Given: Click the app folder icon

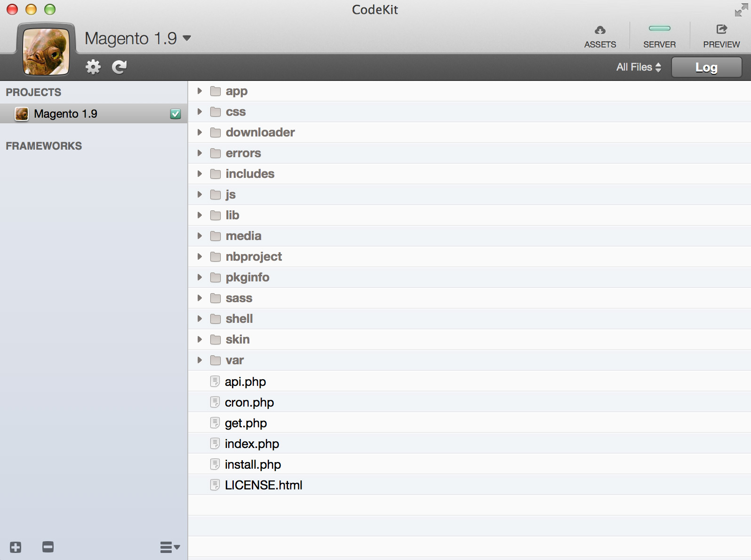Looking at the screenshot, I should pyautogui.click(x=216, y=91).
